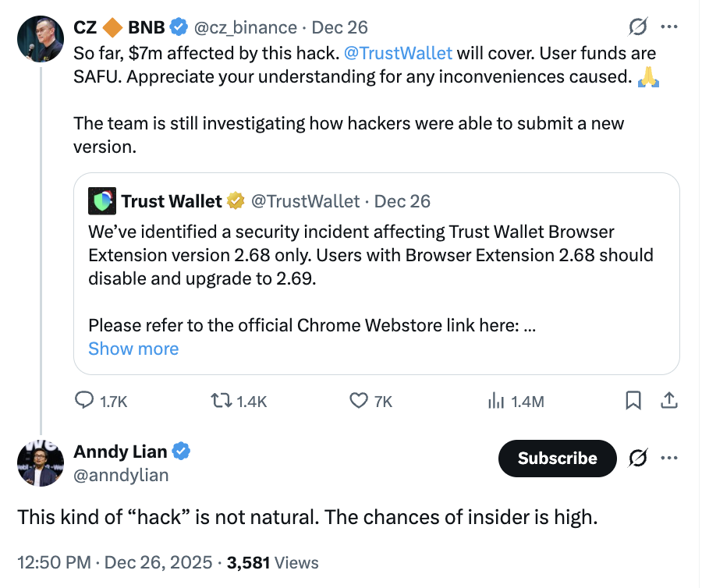The image size is (702, 588).
Task: Share CZ's tweet via the upload icon
Action: click(x=669, y=401)
